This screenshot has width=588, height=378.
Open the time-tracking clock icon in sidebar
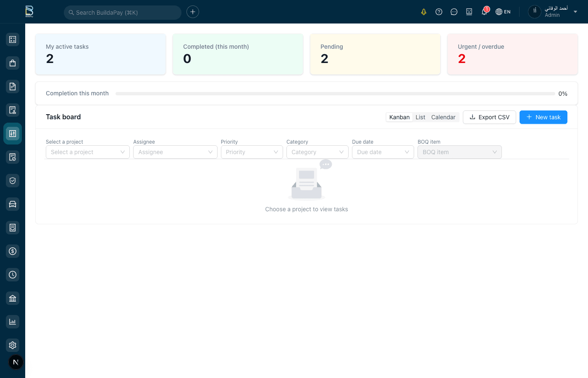coord(13,274)
